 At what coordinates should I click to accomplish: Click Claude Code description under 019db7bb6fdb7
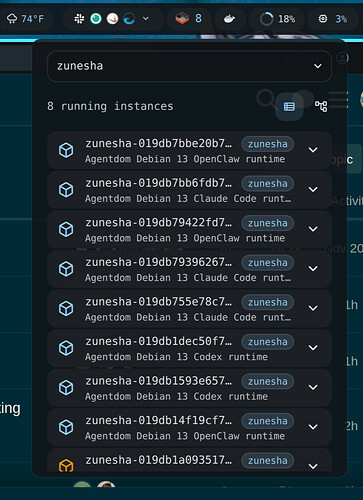coord(188,199)
